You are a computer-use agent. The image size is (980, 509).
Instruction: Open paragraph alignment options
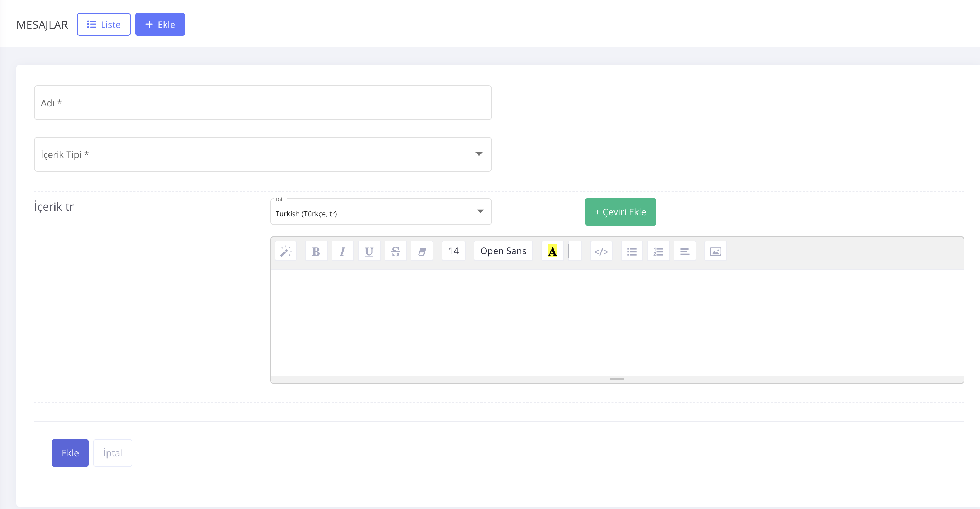[684, 251]
